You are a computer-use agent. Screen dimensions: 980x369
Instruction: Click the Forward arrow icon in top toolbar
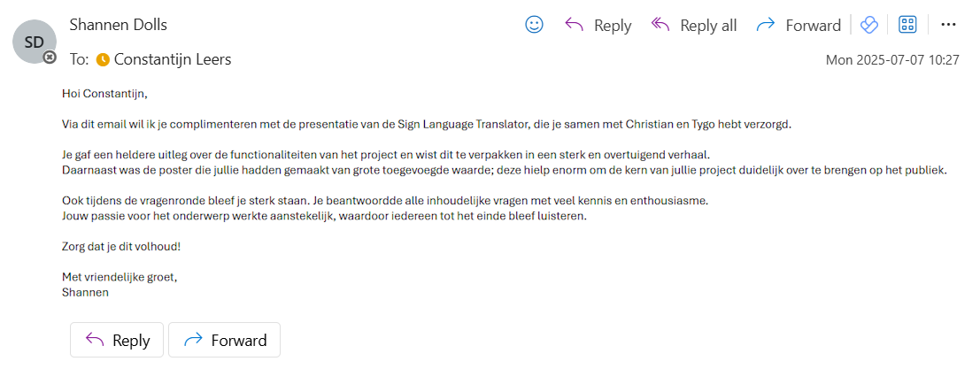point(766,25)
